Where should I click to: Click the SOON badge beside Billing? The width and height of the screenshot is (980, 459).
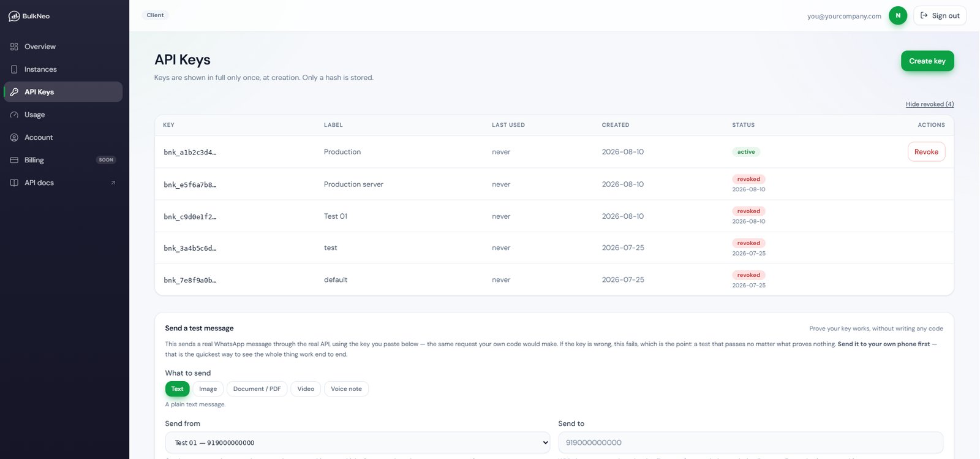[x=106, y=160]
